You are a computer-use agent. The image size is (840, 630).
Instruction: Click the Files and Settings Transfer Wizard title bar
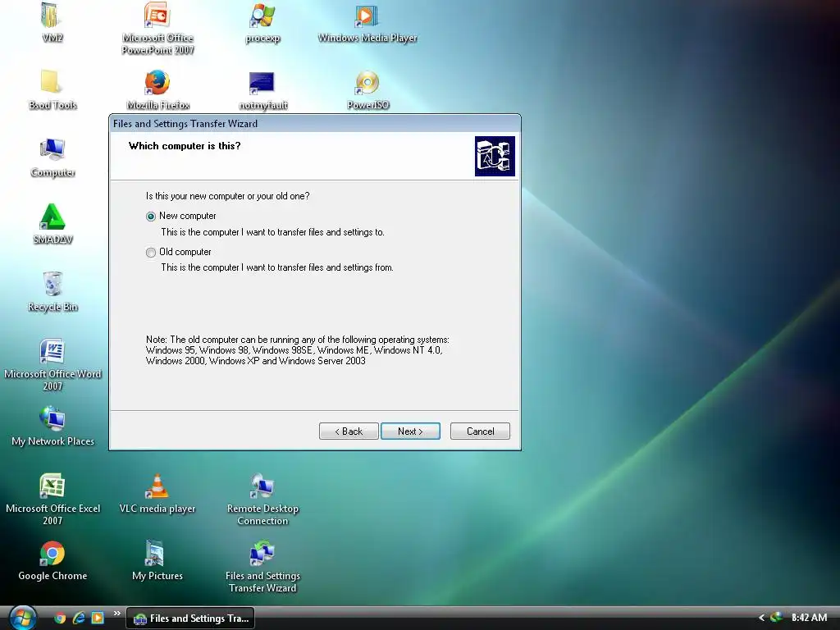coord(315,124)
